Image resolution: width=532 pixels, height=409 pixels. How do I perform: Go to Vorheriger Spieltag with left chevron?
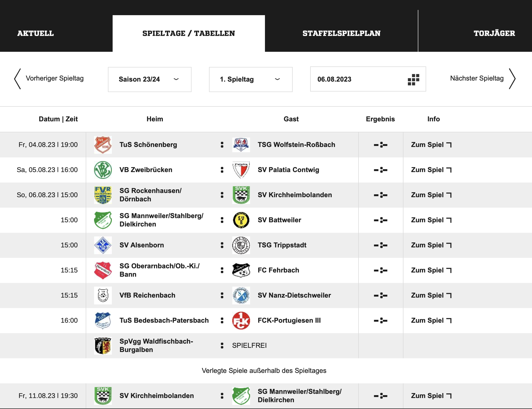click(x=18, y=79)
